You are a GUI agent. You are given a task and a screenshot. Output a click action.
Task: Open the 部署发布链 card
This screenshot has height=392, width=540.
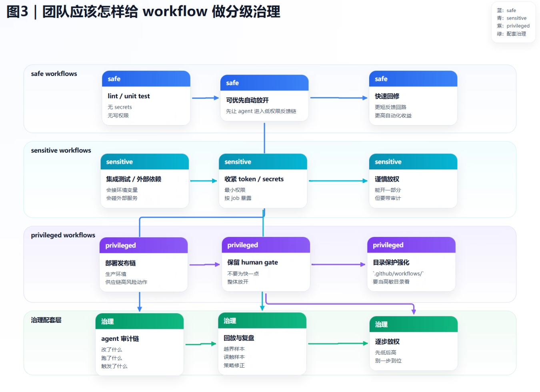point(143,264)
